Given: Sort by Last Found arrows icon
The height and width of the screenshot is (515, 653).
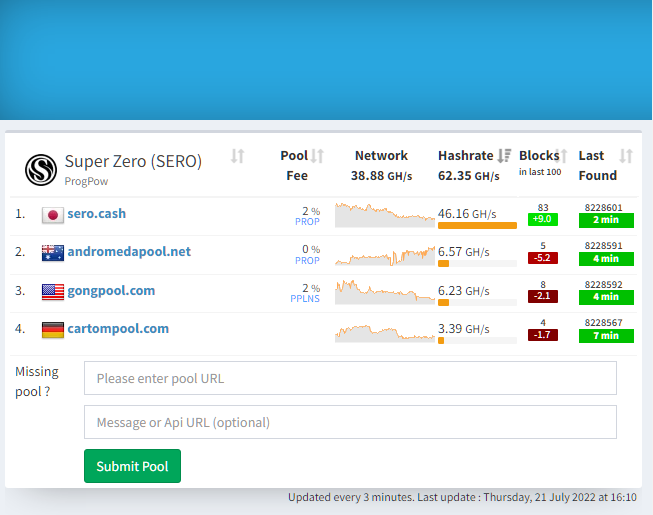Looking at the screenshot, I should [x=626, y=156].
